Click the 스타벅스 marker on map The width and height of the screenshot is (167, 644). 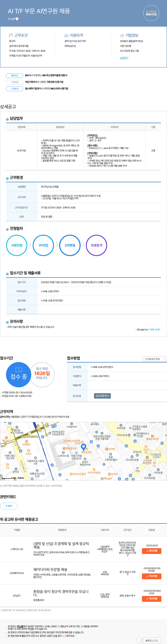(26, 443)
